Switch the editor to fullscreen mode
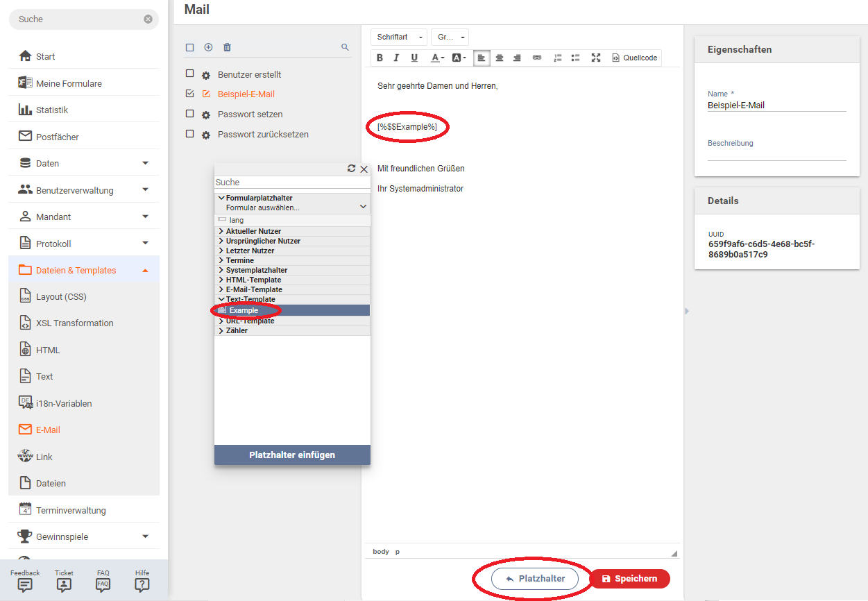868x601 pixels. pos(595,58)
